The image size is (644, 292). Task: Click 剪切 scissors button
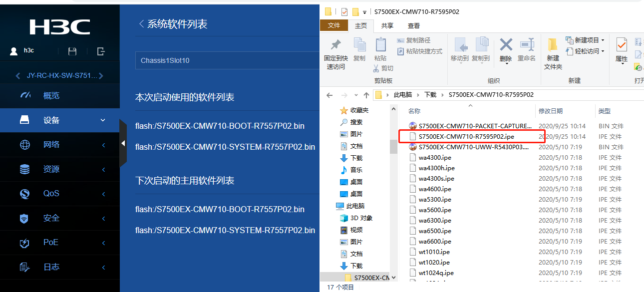(383, 68)
